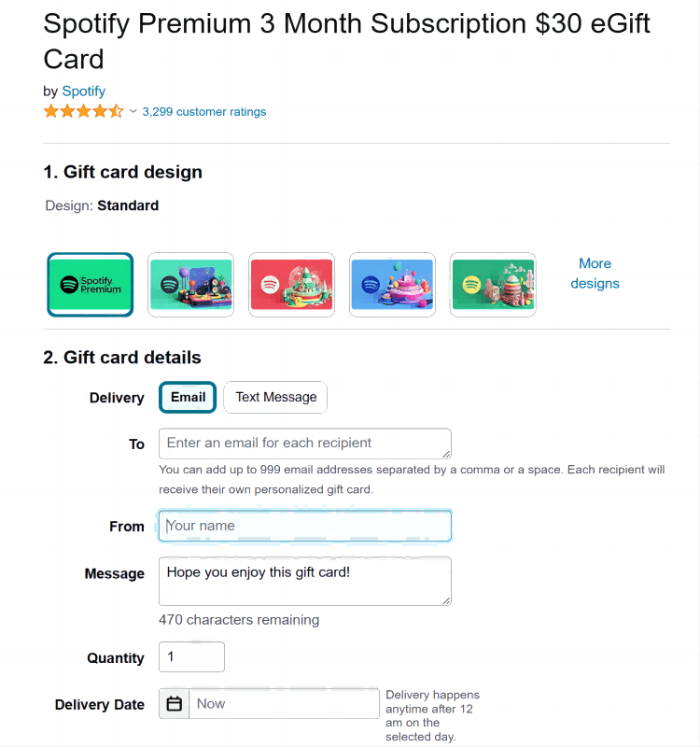Choose the blue birthday cake card design
The height and width of the screenshot is (747, 700).
coord(393,285)
